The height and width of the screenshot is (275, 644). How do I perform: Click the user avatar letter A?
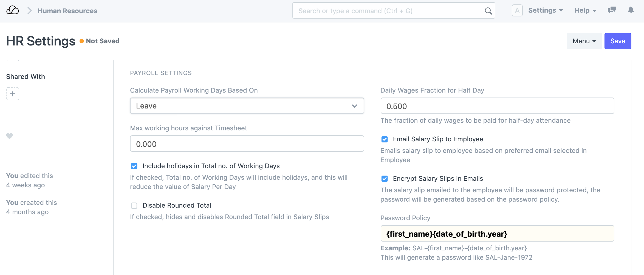click(517, 11)
